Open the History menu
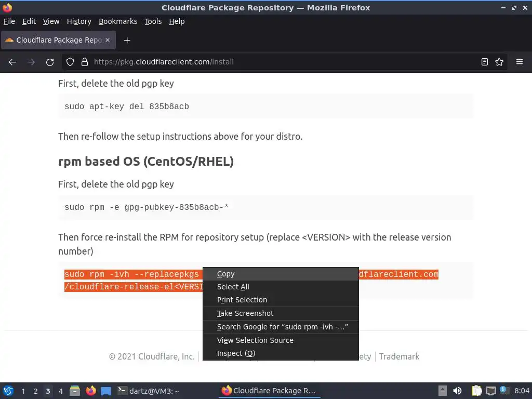The height and width of the screenshot is (399, 532). click(79, 21)
